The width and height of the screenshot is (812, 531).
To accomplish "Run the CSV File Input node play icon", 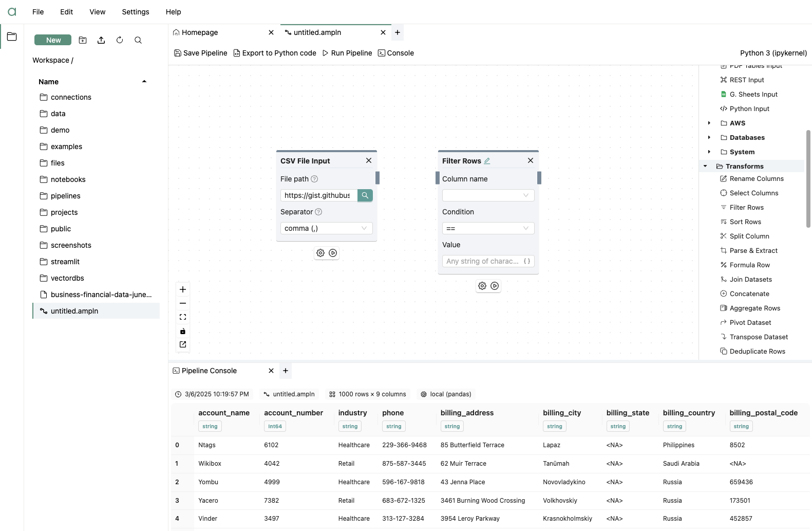I will coord(333,253).
